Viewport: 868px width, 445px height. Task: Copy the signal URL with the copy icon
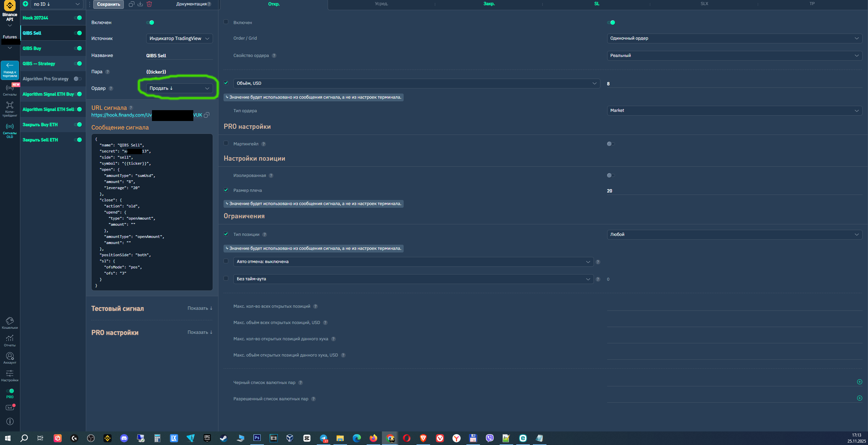pos(206,115)
